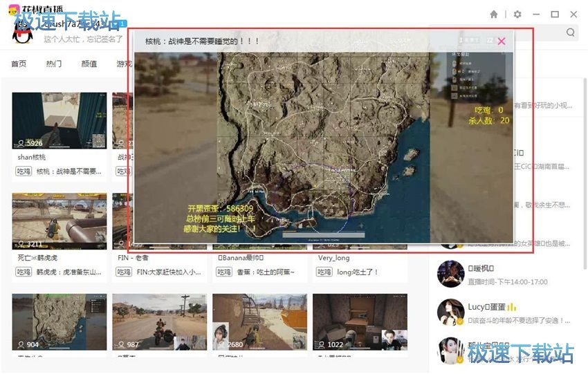Image resolution: width=588 pixels, height=374 pixels.
Task: Switch to the 颜值 tab
Action: coord(89,64)
